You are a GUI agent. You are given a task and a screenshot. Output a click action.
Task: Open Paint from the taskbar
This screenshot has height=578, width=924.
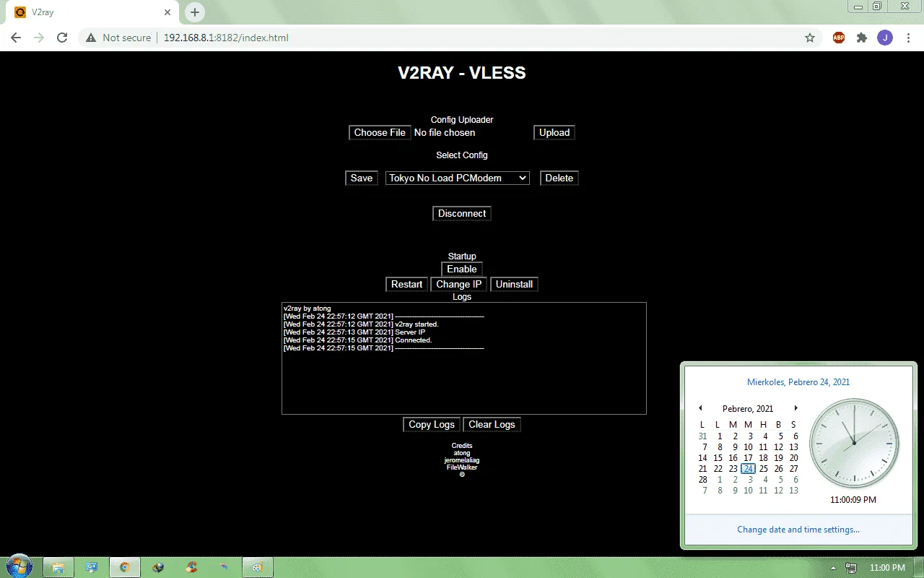pos(258,567)
